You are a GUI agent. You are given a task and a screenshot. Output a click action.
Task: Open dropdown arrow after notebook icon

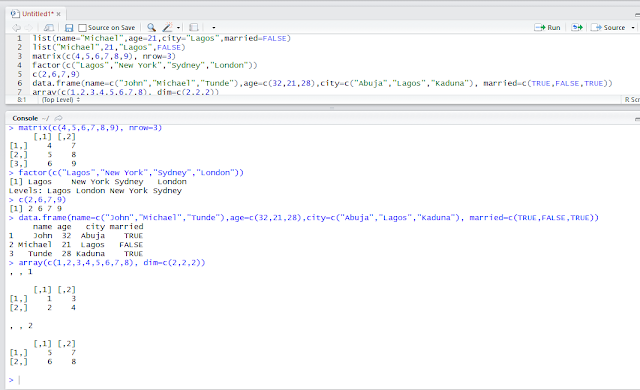213,28
